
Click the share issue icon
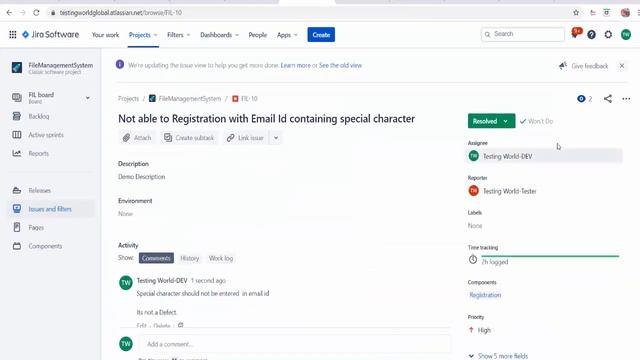click(x=608, y=98)
